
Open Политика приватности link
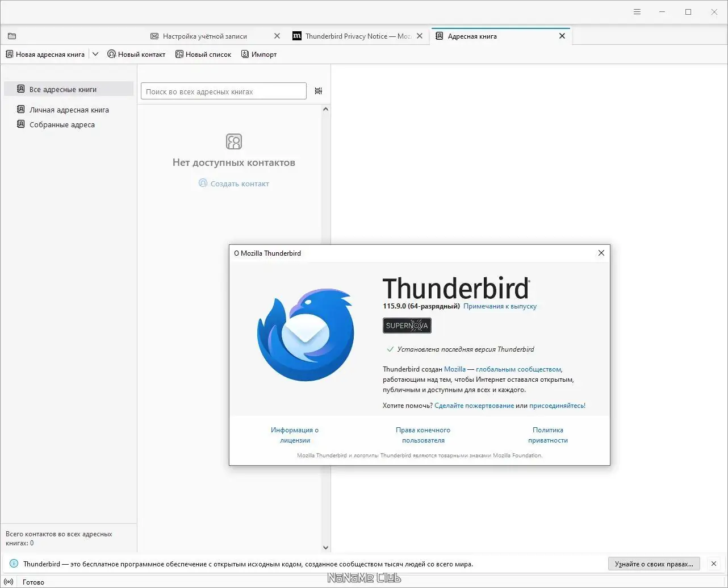pyautogui.click(x=548, y=435)
